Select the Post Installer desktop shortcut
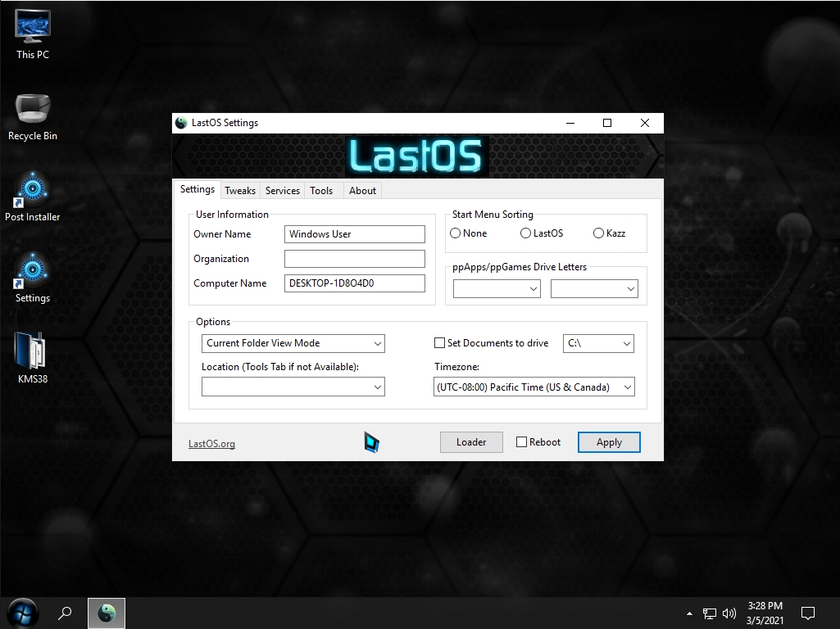The width and height of the screenshot is (840, 629). click(x=33, y=197)
